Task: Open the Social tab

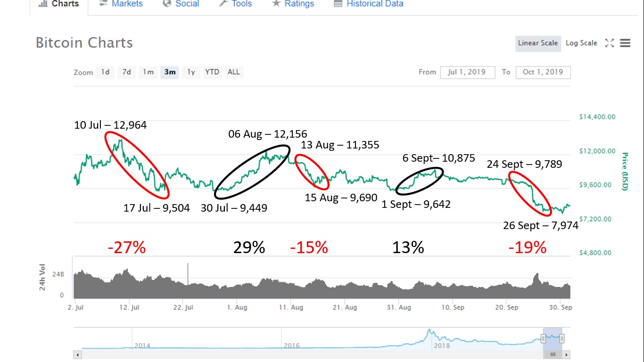Action: click(x=181, y=4)
